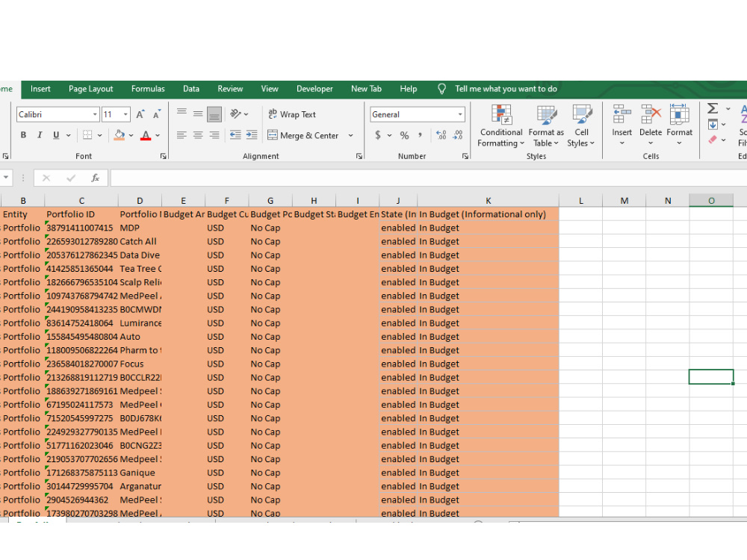747x560 pixels.
Task: Apply the red Font Color
Action: 146,135
